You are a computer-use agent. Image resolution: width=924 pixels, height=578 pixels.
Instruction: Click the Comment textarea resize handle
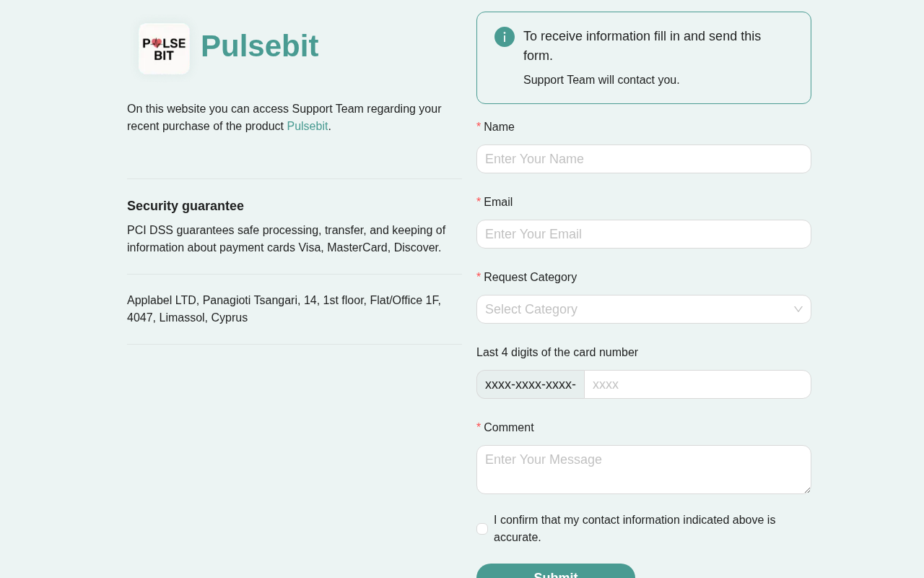pyautogui.click(x=807, y=491)
